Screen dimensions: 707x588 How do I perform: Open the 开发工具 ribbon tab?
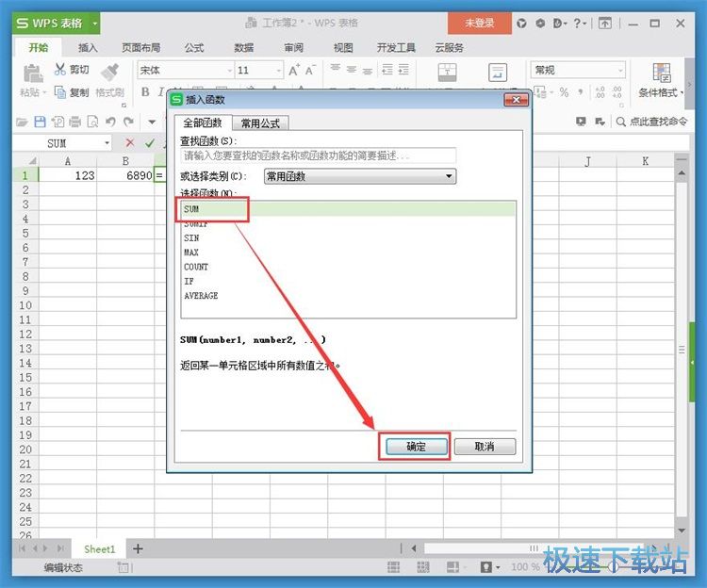coord(396,48)
